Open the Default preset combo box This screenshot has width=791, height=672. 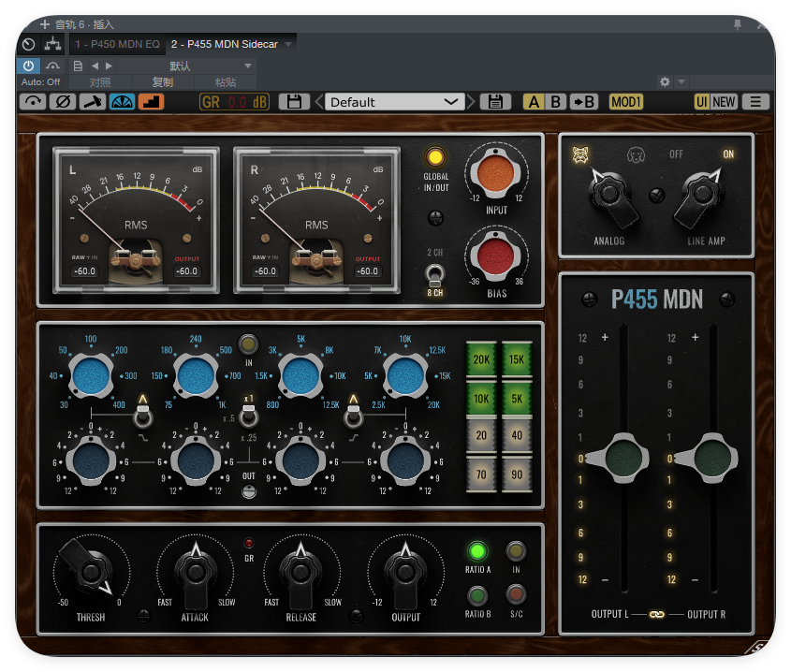click(394, 102)
